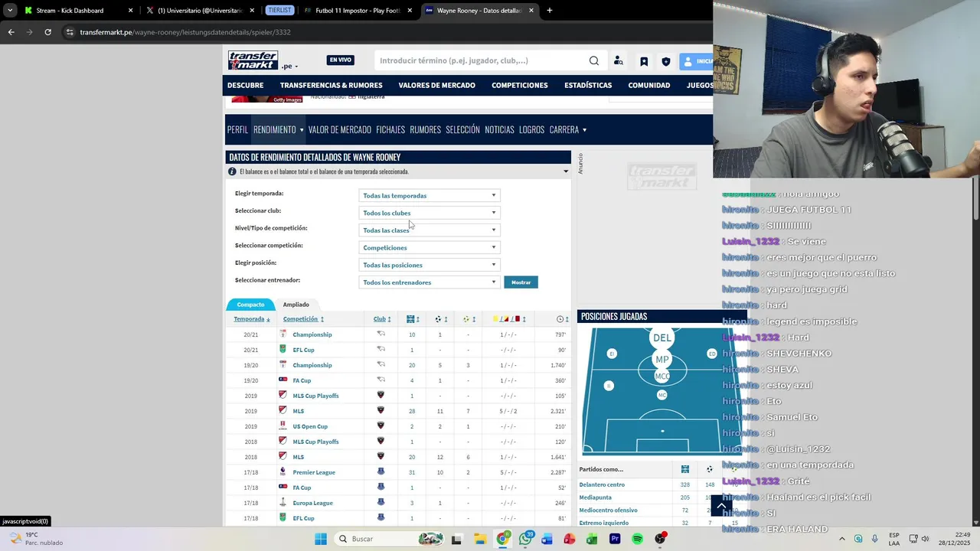Open the Todas las posiciones dropdown

point(429,265)
